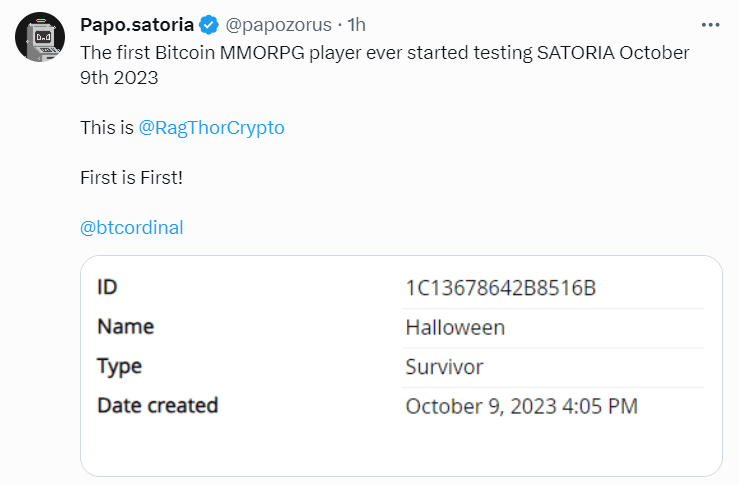Click the tweet text about SATORIA testing
Screen dimensions: 739x485
pyautogui.click(x=385, y=65)
